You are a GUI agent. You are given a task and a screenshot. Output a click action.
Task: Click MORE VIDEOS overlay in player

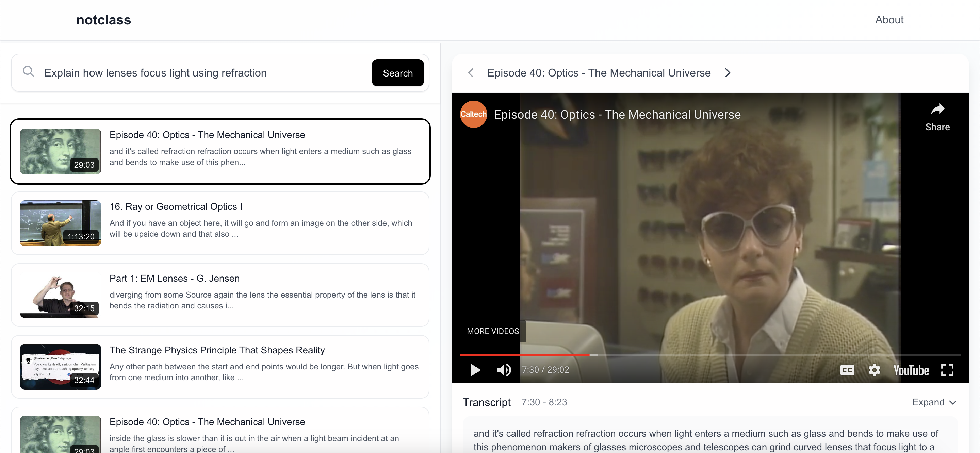point(493,331)
